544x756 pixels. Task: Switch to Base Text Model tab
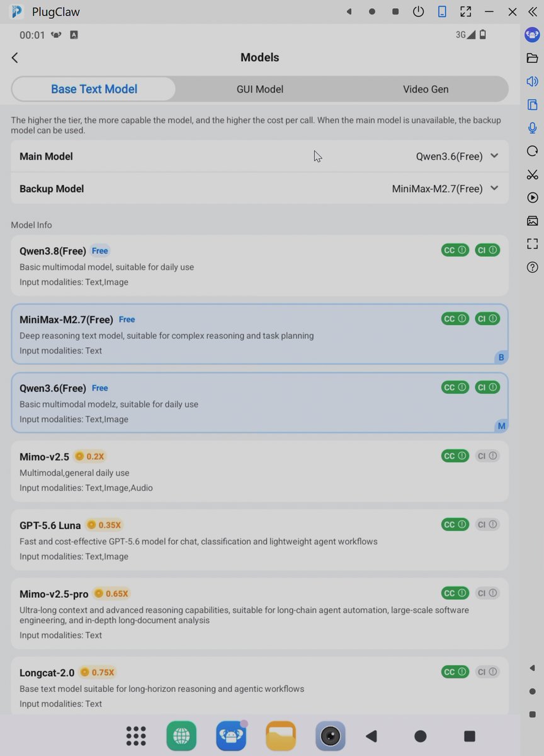point(94,89)
